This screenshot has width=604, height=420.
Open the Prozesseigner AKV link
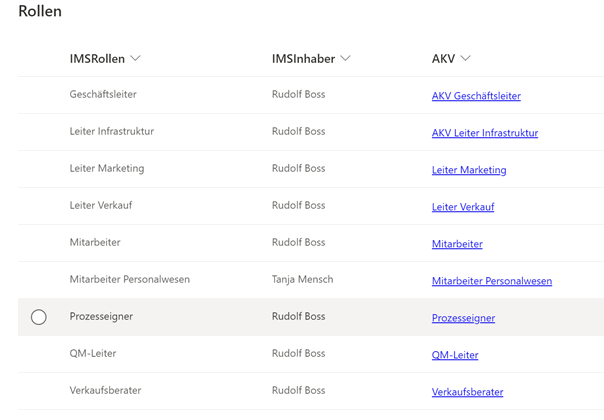click(x=463, y=318)
